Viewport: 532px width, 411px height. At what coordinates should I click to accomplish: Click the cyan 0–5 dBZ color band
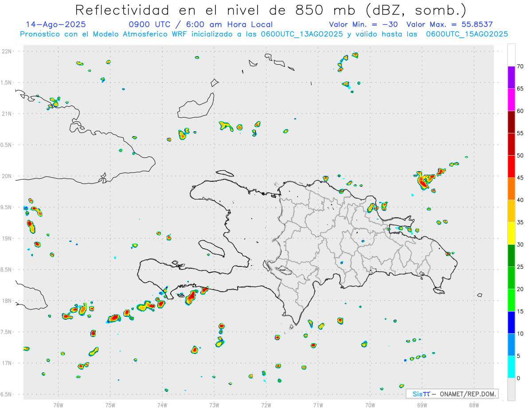click(511, 367)
